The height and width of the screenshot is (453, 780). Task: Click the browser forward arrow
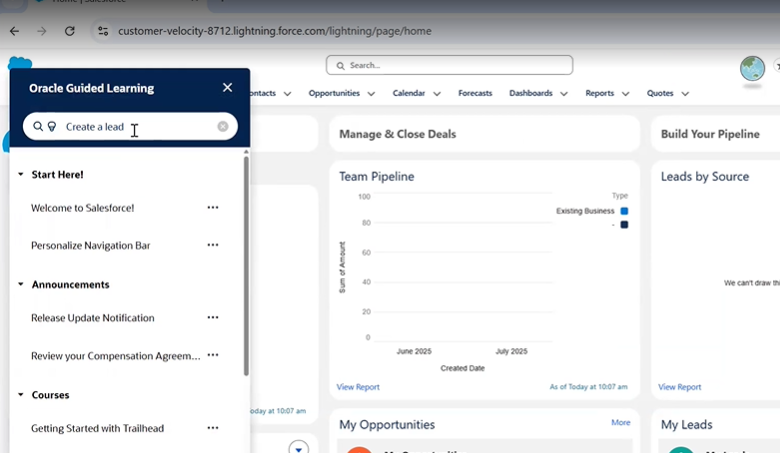42,31
